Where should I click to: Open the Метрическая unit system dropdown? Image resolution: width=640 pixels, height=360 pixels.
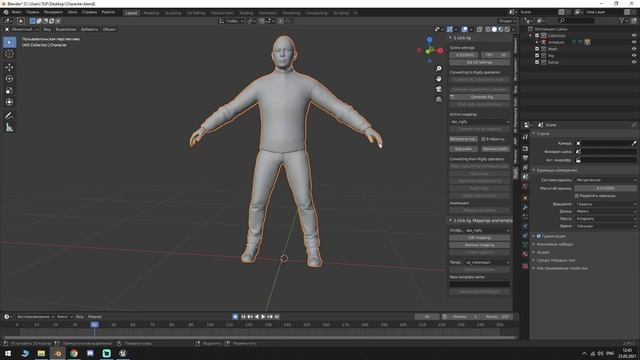click(x=606, y=180)
